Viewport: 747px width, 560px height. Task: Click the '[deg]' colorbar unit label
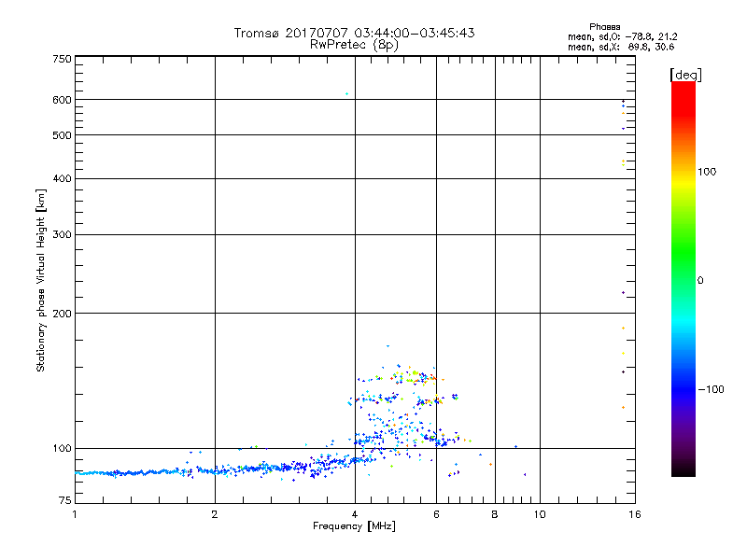(x=685, y=76)
